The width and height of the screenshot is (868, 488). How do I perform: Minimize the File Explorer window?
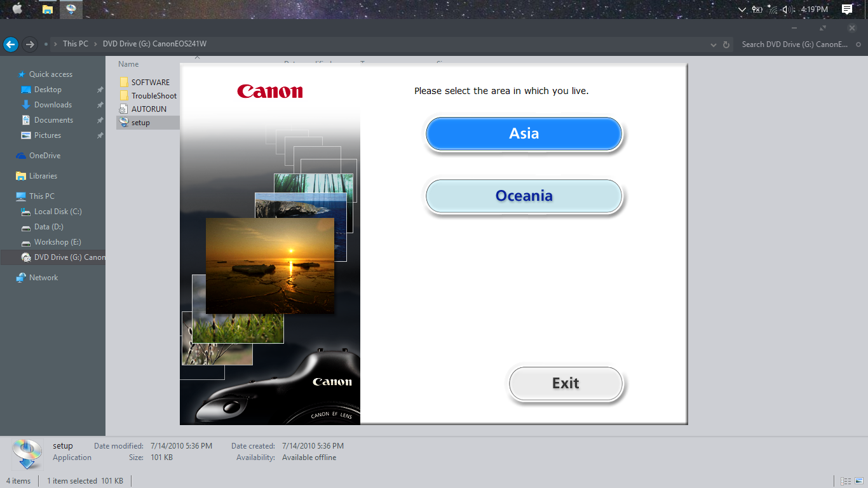(794, 28)
